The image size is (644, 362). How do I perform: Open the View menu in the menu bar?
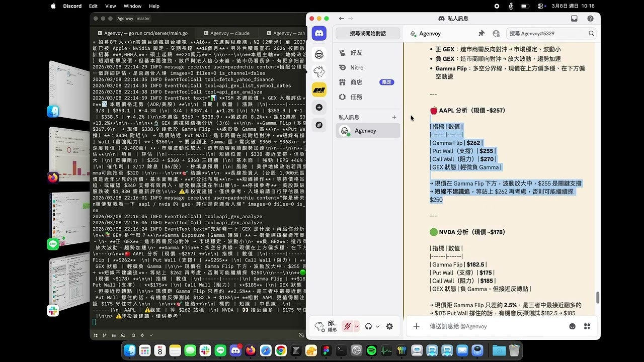click(110, 6)
